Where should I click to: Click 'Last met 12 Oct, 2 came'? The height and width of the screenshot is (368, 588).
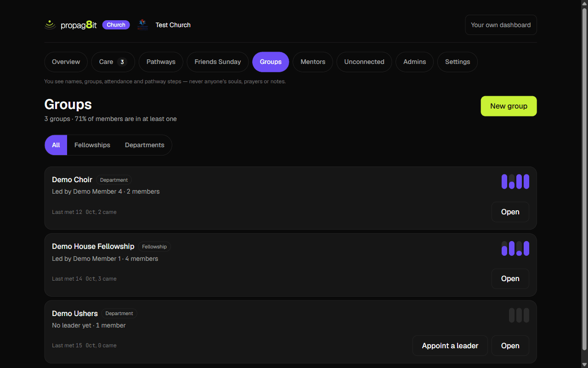click(x=84, y=212)
